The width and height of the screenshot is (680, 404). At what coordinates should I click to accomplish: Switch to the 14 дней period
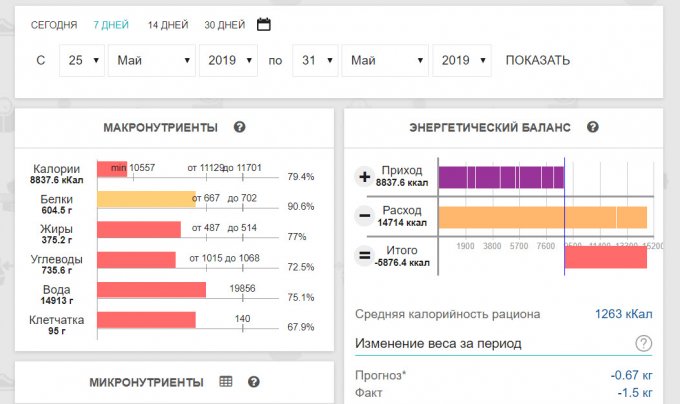[166, 24]
